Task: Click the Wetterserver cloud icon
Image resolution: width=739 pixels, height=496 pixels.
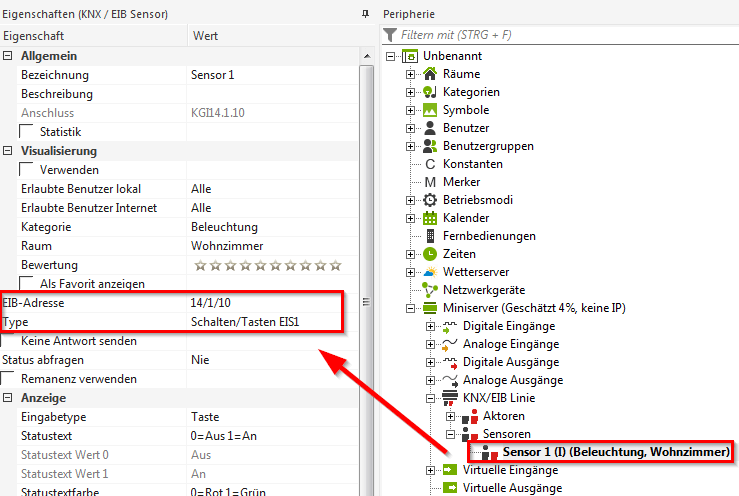Action: [x=431, y=272]
